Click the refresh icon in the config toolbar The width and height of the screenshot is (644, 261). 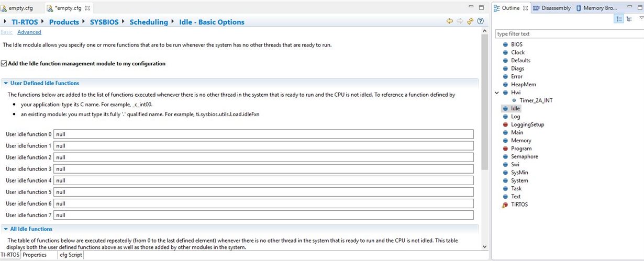tap(470, 21)
